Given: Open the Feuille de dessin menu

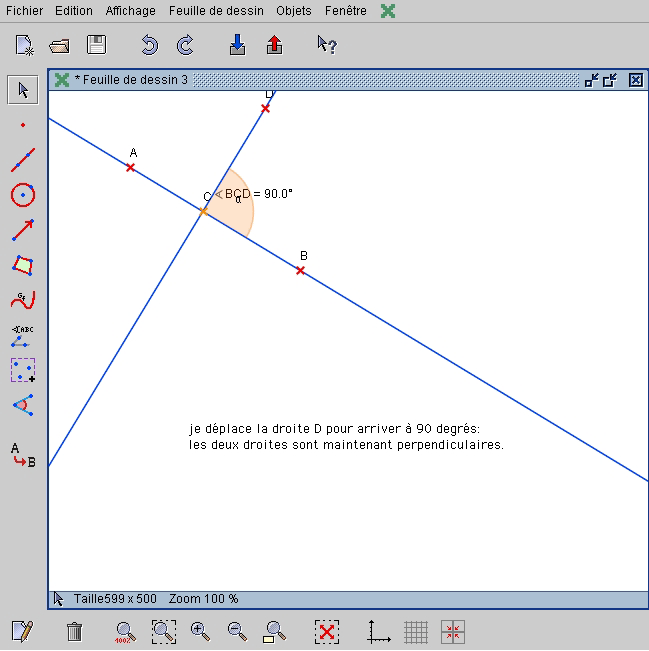Looking at the screenshot, I should pyautogui.click(x=217, y=11).
